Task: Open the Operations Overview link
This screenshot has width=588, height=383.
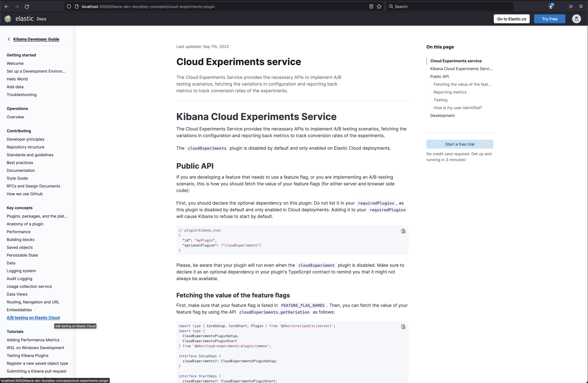Action: pos(15,117)
